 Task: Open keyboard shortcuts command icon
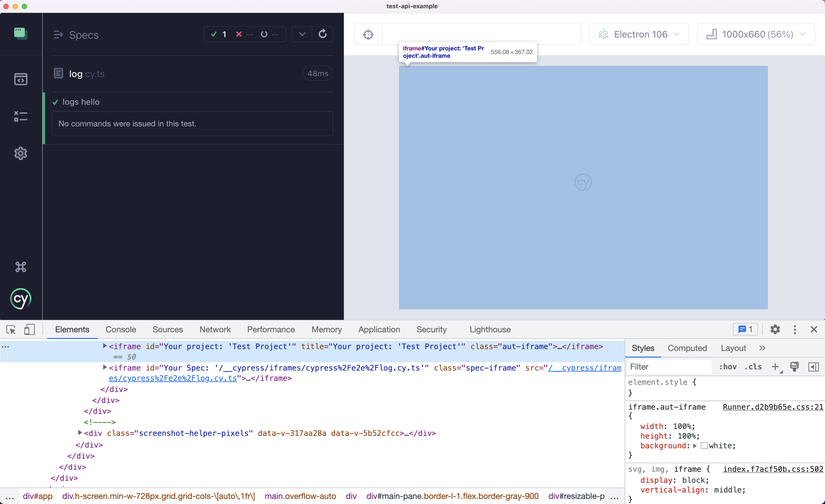click(21, 267)
